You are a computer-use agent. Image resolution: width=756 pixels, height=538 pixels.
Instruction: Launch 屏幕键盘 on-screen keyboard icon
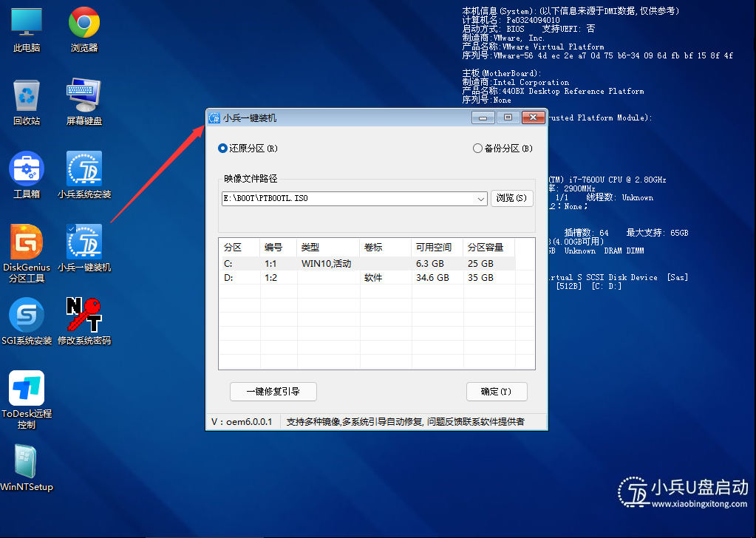tap(84, 102)
